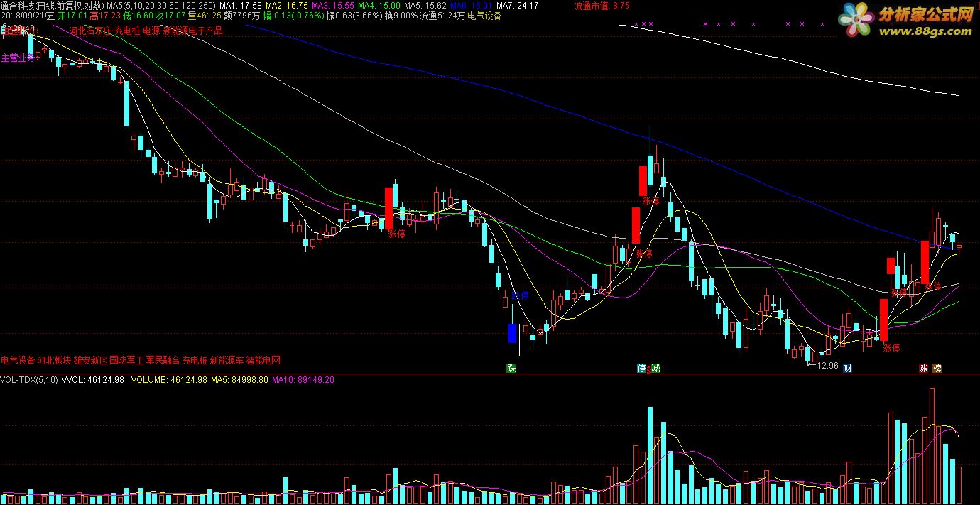Open the 新能源车 concept tag
Screen dimensions: 980x505
click(227, 360)
